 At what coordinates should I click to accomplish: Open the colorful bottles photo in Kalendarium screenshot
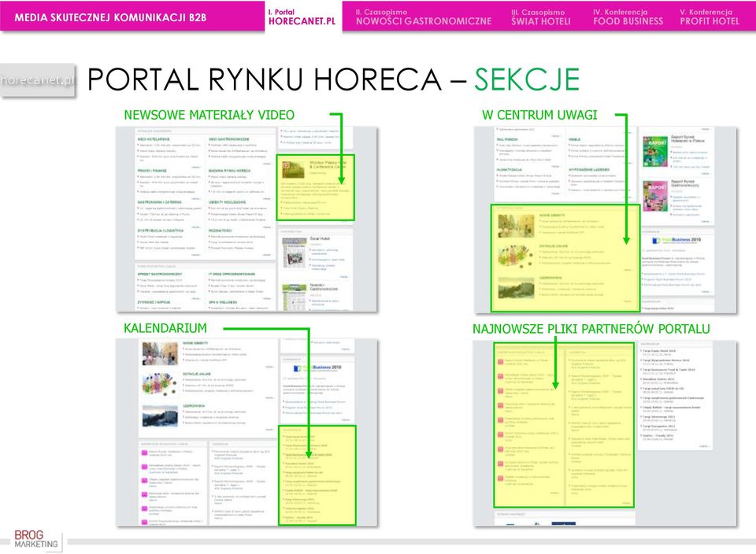(x=160, y=385)
